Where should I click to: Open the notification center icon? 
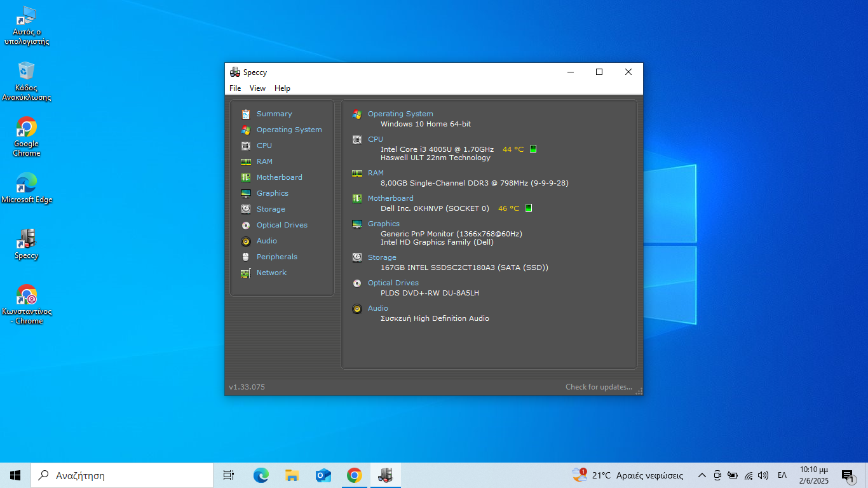pos(848,475)
